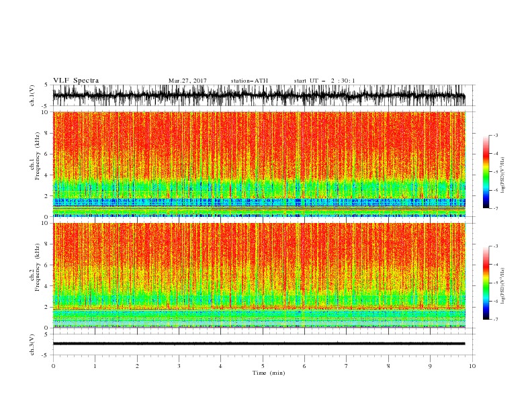
Task: Click the lower colorbar "-7" tick label
Action: 495,320
